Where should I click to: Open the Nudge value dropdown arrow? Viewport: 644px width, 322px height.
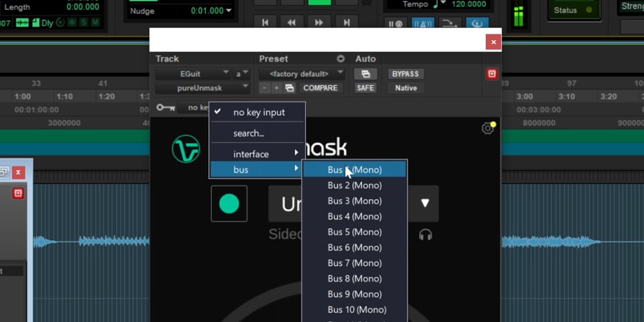[229, 11]
